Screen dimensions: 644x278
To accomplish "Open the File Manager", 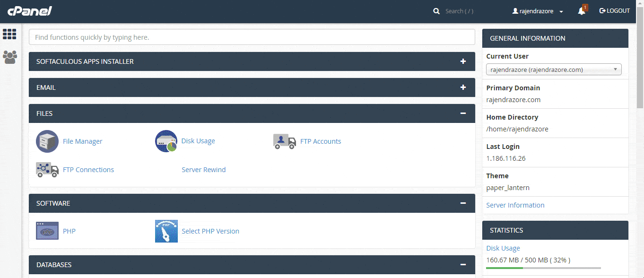I will [82, 141].
